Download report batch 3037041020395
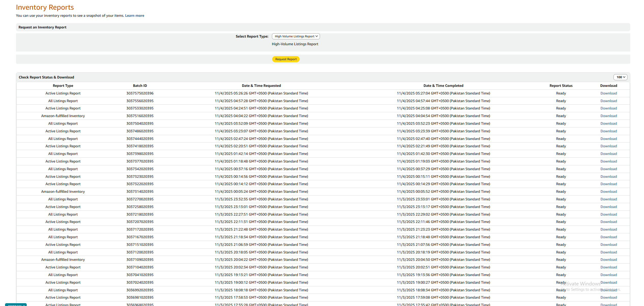This screenshot has height=306, width=644. 609,275
